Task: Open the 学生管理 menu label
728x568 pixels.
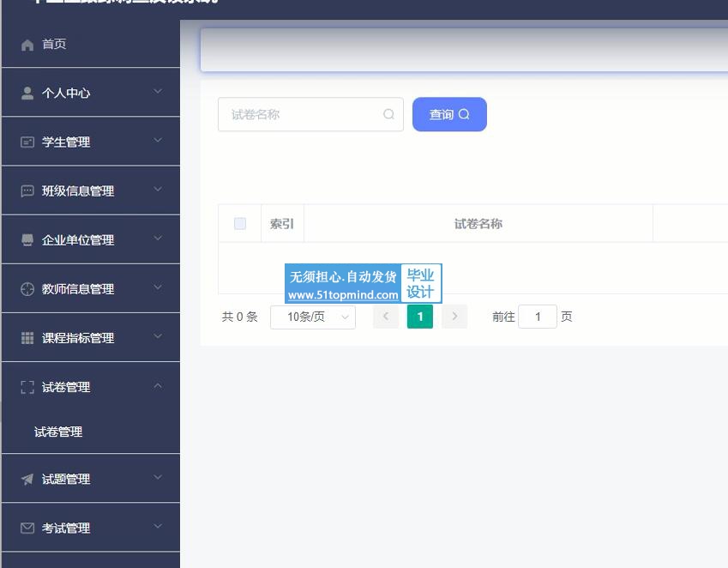Action: click(x=66, y=142)
